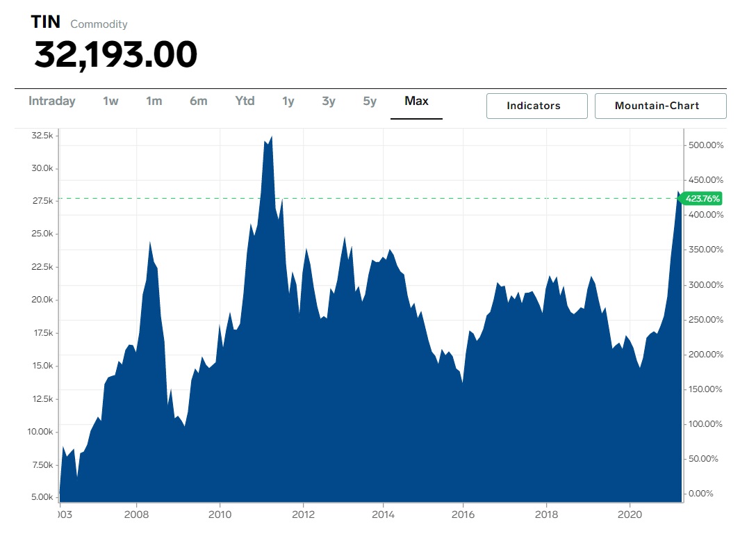The height and width of the screenshot is (543, 756).
Task: Click the 150.00% right axis label
Action: tap(705, 389)
